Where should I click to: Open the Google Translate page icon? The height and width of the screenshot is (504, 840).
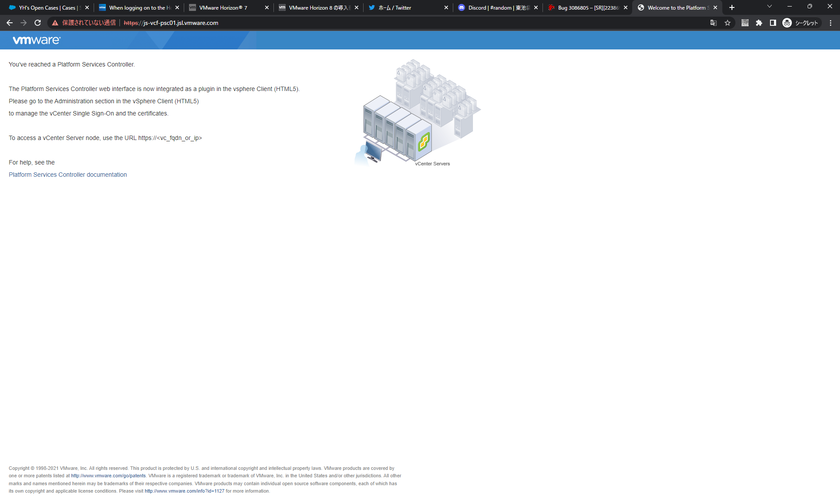(713, 23)
